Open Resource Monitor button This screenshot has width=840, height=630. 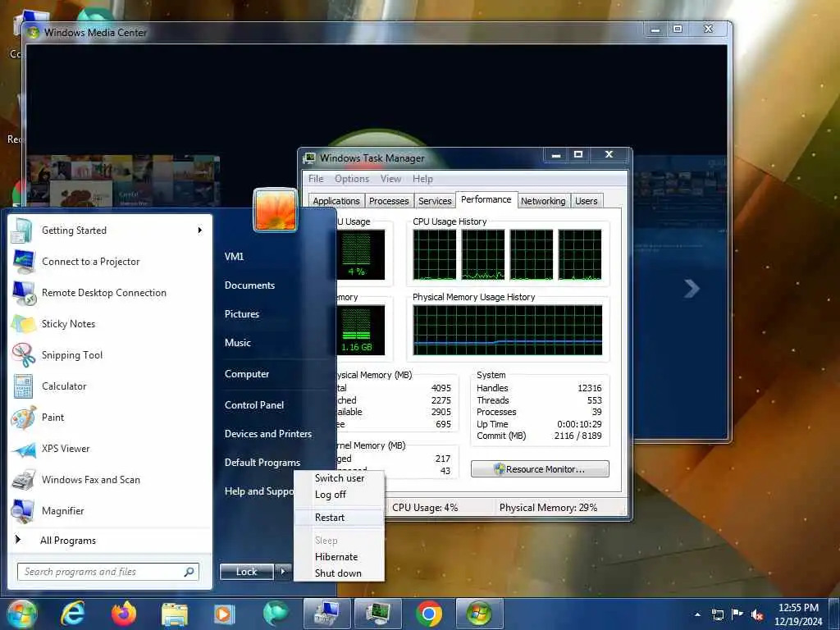coord(540,468)
